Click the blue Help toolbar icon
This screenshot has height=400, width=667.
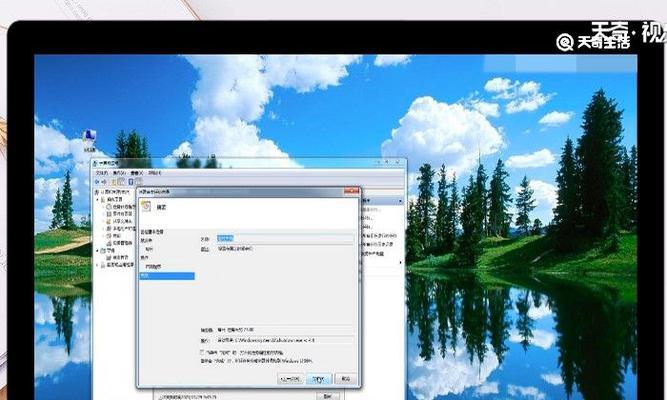131,182
